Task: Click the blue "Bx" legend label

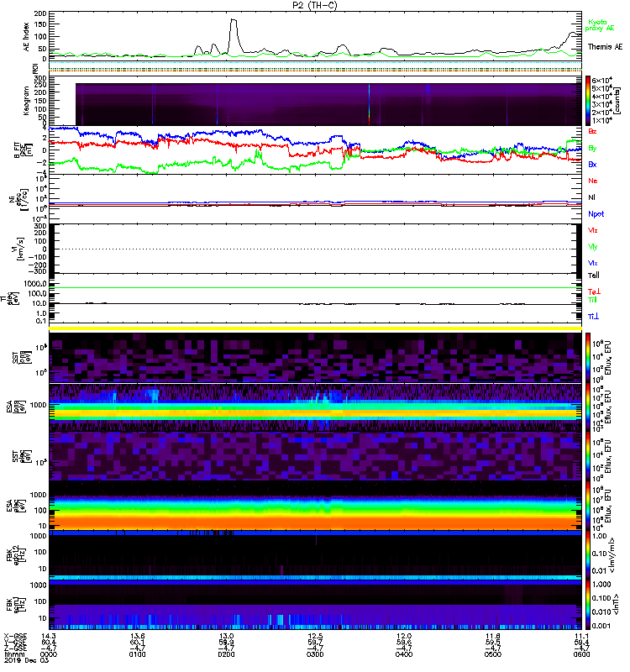Action: (x=592, y=165)
